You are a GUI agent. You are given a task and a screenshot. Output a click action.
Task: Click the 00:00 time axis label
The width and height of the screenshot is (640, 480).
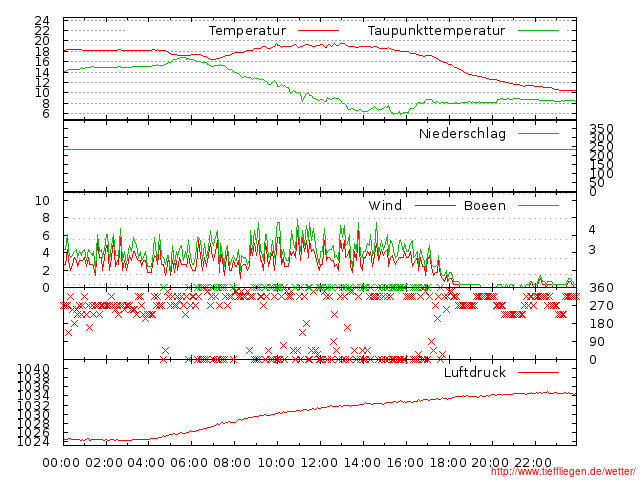coord(61,463)
